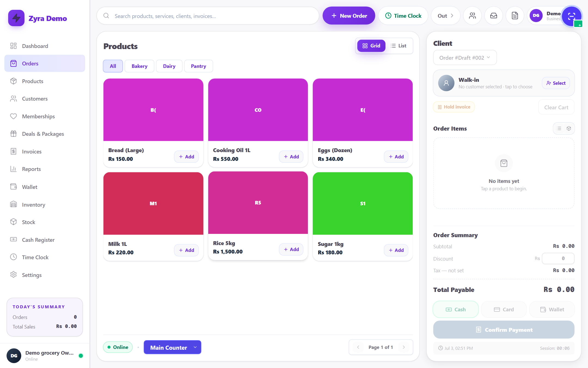Filter products by All category
The image size is (588, 368).
[113, 66]
